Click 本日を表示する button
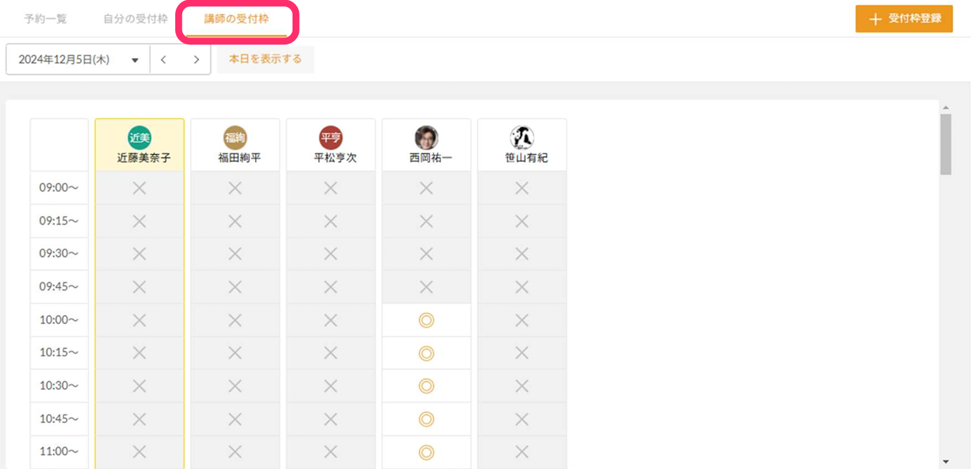 265,59
